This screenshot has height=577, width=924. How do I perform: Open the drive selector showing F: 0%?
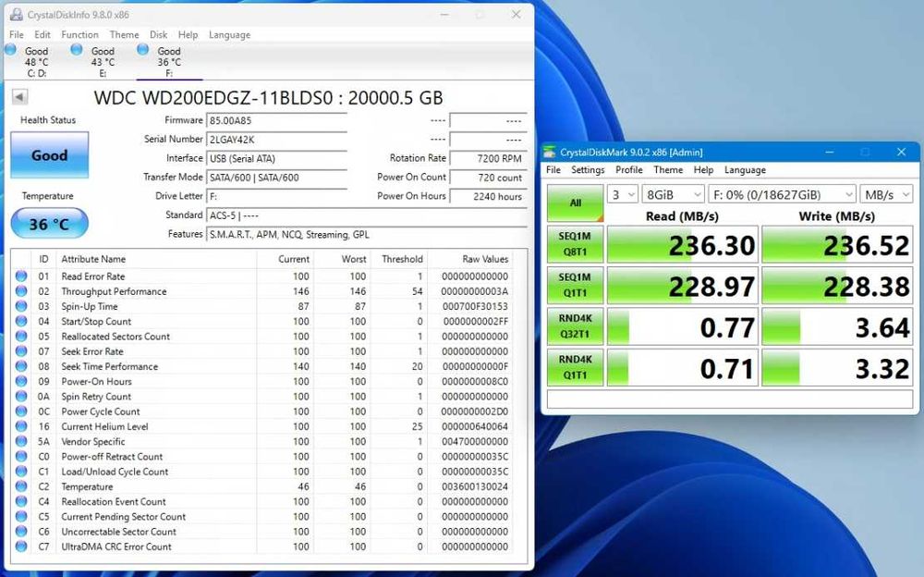pos(782,195)
